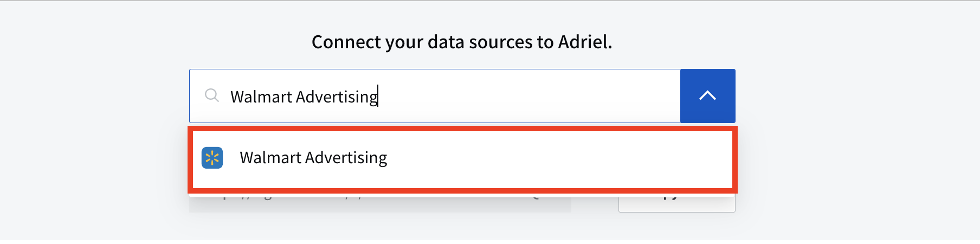Image resolution: width=980 pixels, height=244 pixels.
Task: Click the typed Walmart Advertising text in search box
Action: click(x=304, y=97)
